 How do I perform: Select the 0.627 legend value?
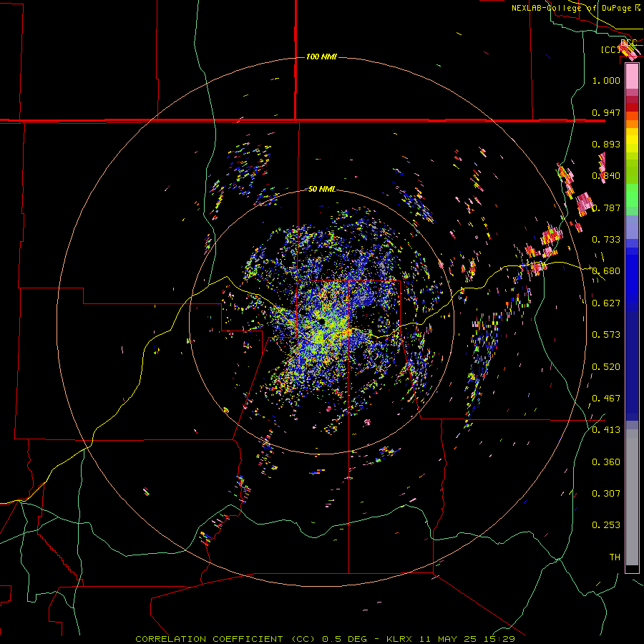click(606, 303)
